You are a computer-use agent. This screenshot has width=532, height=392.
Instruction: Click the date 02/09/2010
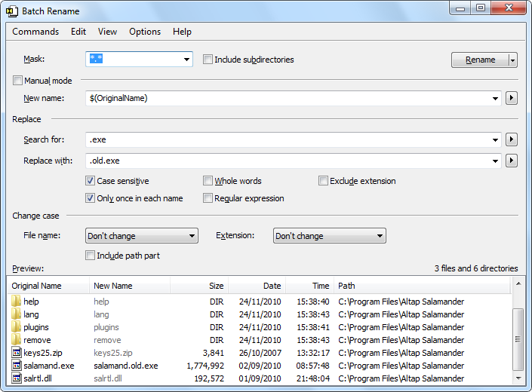click(x=260, y=366)
